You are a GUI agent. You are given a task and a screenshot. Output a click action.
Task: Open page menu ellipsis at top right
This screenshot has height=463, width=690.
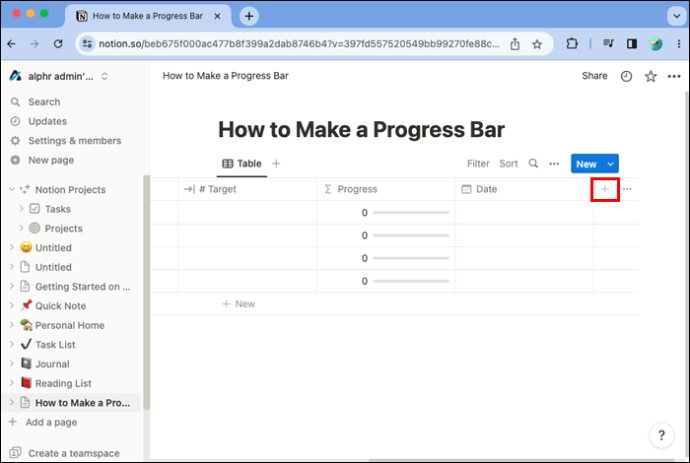click(x=674, y=76)
